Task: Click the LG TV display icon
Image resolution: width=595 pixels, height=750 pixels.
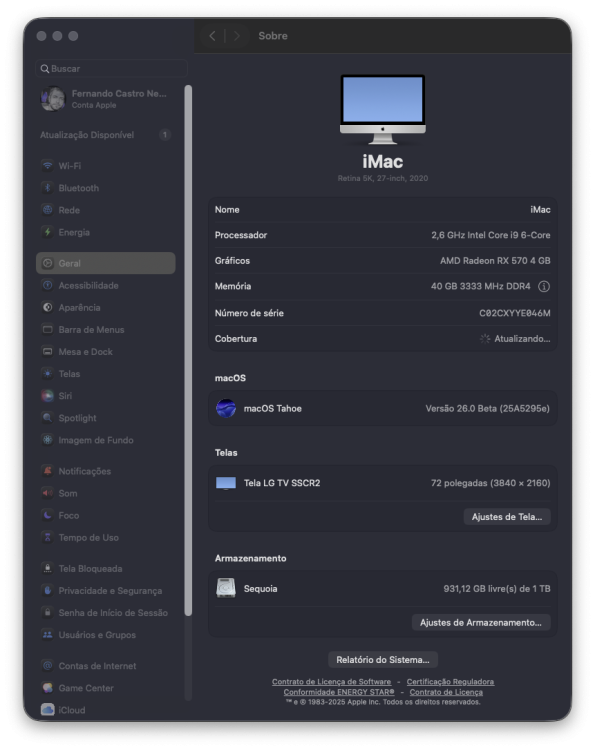Action: coord(226,483)
